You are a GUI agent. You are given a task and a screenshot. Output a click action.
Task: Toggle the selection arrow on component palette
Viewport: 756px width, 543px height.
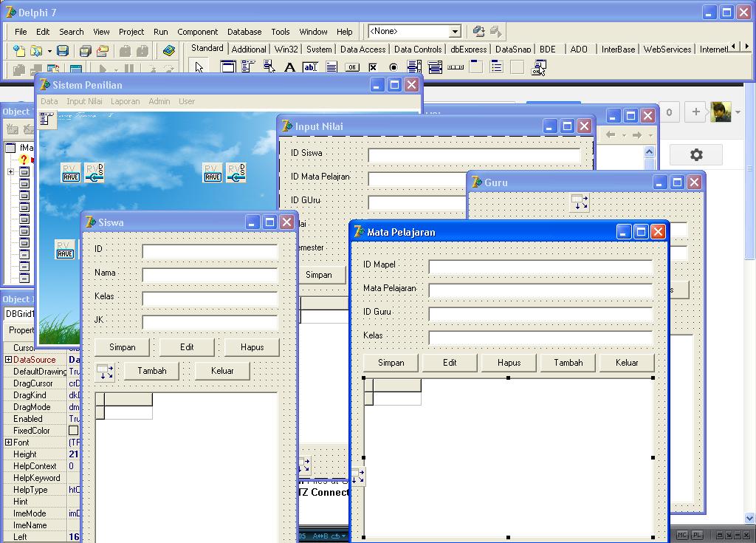(x=199, y=66)
